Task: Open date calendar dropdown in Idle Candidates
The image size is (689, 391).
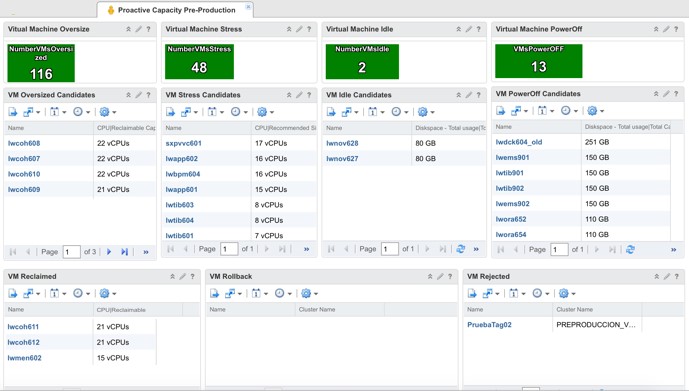Action: tap(377, 112)
